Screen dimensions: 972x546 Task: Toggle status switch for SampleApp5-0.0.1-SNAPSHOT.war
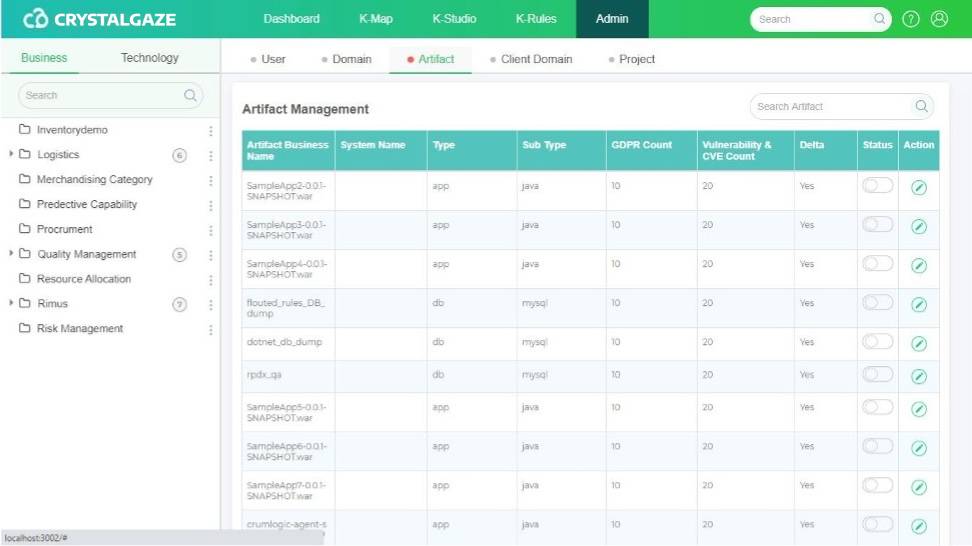(x=877, y=406)
